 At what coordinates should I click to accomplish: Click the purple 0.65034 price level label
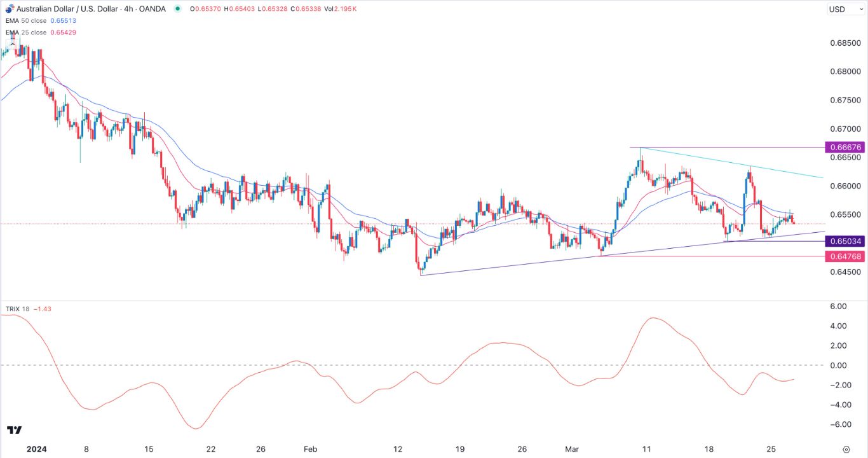pyautogui.click(x=846, y=241)
